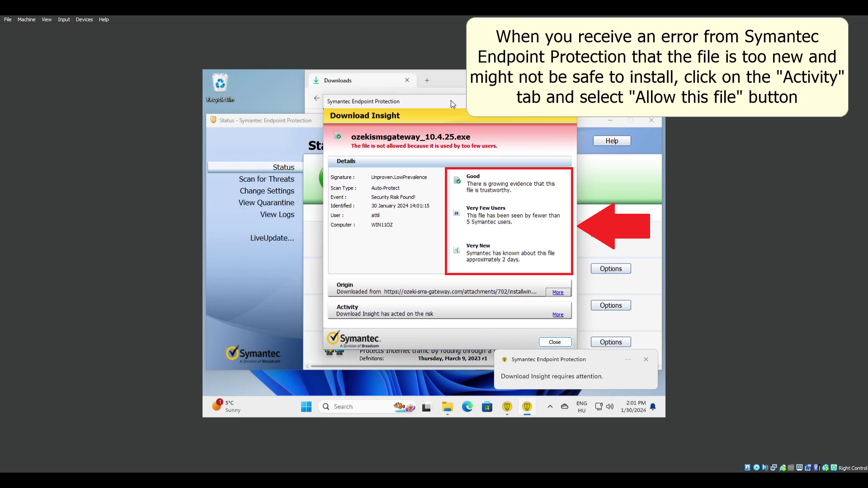Open clock showing 2:01 PM

[633, 406]
